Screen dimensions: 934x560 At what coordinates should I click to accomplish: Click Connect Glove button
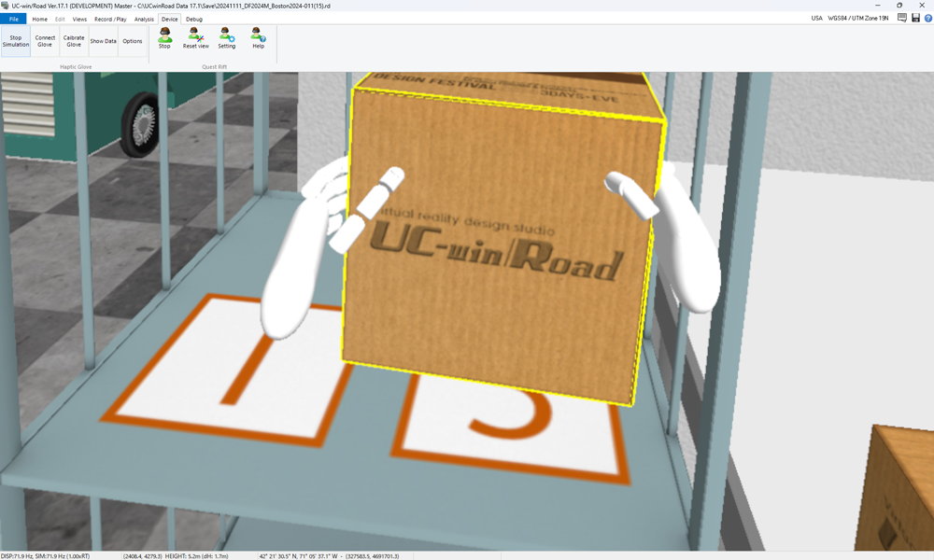pyautogui.click(x=45, y=41)
